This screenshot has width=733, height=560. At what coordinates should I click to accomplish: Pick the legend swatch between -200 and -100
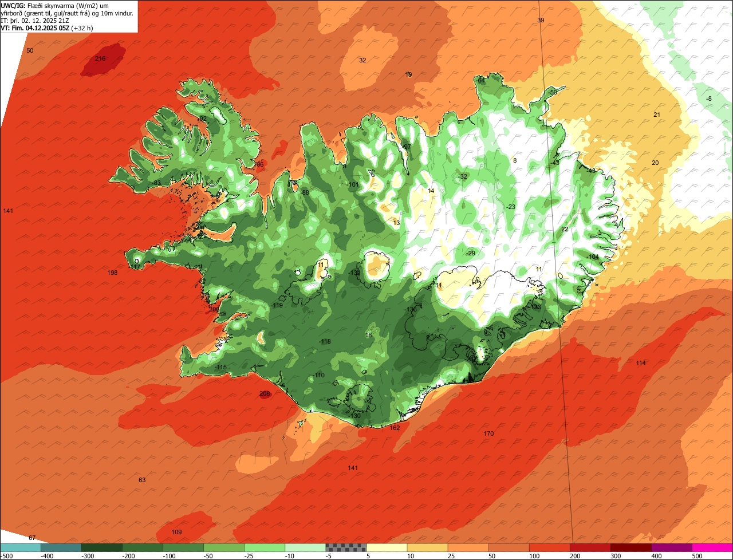142,547
